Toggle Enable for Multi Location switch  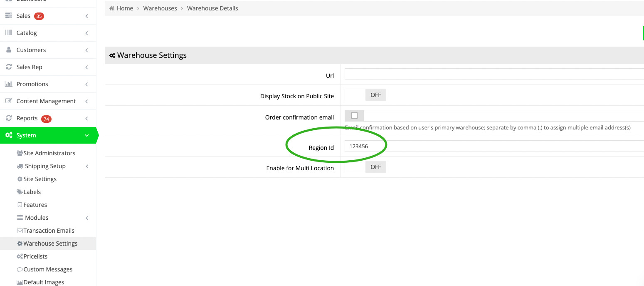click(x=365, y=167)
